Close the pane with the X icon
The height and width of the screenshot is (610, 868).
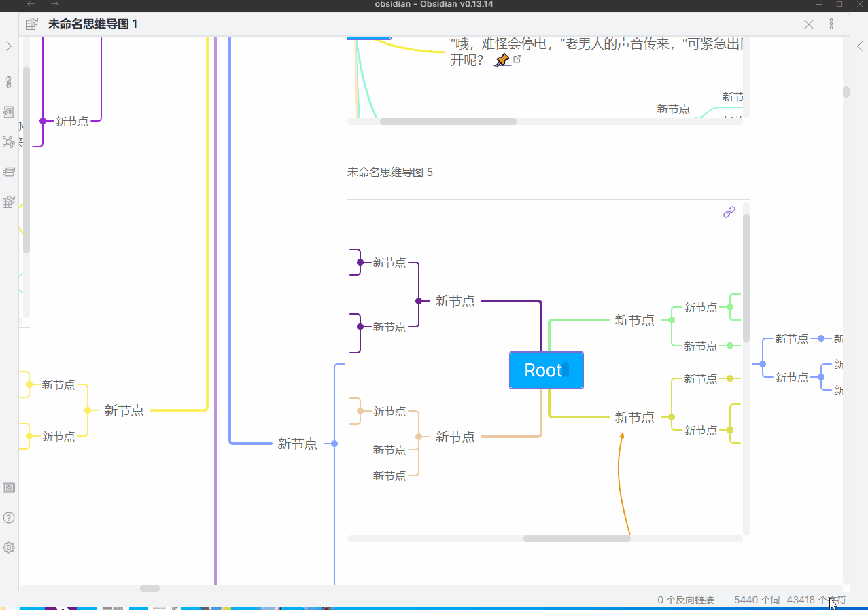coord(809,24)
